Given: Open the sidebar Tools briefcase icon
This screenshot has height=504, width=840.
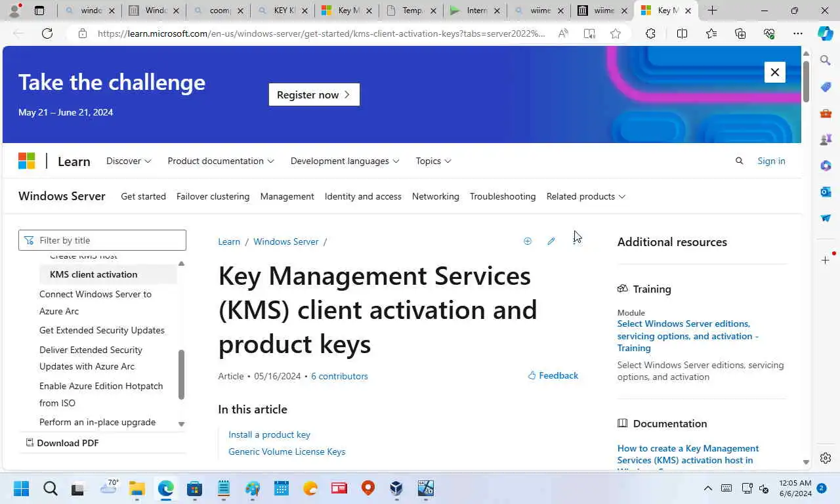Looking at the screenshot, I should tap(826, 113).
